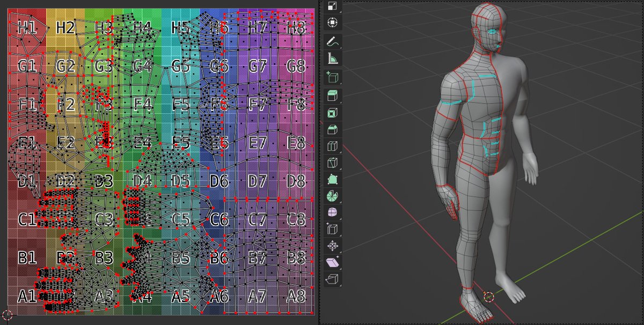Click the D7 cell label in UV grid

pyautogui.click(x=258, y=181)
